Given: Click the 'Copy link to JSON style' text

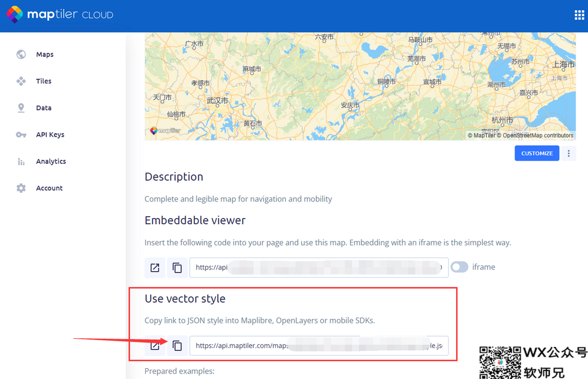Looking at the screenshot, I should pos(260,320).
